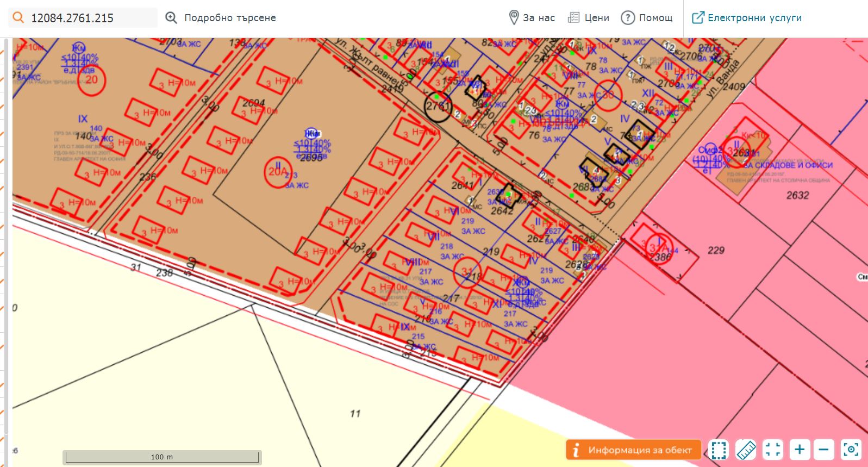Open Подробно търсене advanced search
Screen dimensions: 868x467
point(221,18)
